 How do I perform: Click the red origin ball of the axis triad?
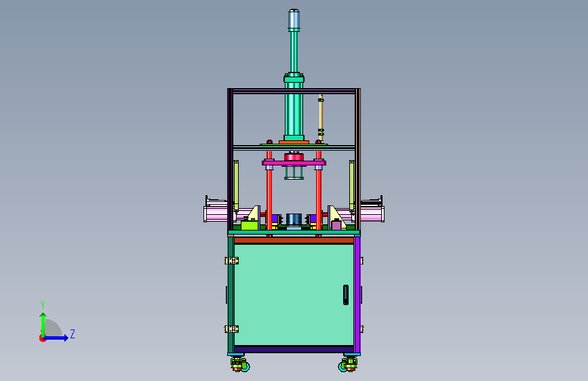pyautogui.click(x=42, y=338)
